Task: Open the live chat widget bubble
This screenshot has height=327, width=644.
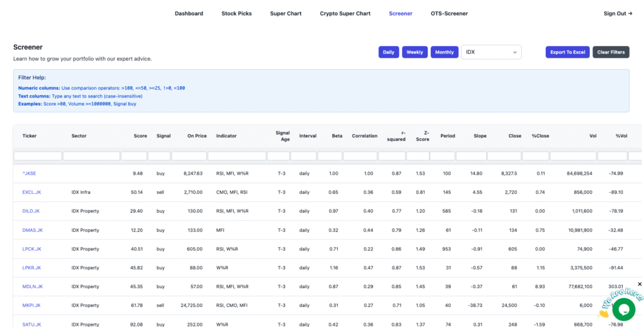Action: click(623, 309)
